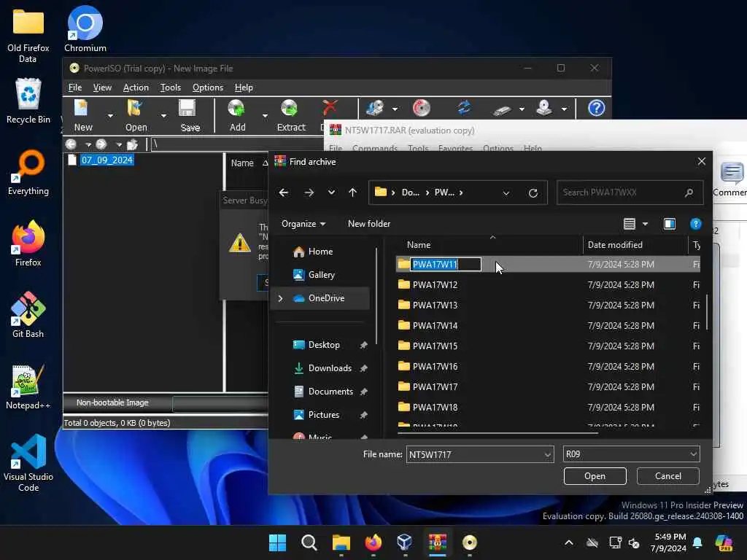Click the New folder button
747x560 pixels.
click(x=368, y=224)
